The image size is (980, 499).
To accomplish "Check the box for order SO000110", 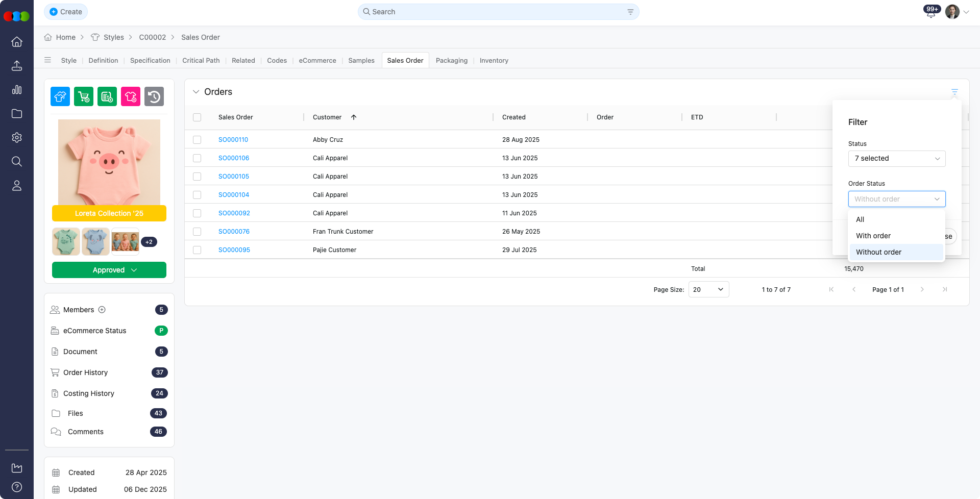I will (x=197, y=140).
